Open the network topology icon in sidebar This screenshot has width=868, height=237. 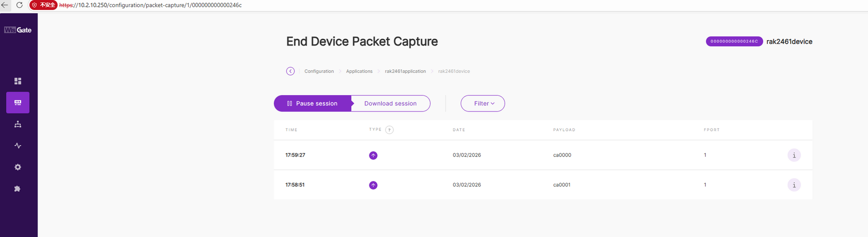tap(18, 124)
